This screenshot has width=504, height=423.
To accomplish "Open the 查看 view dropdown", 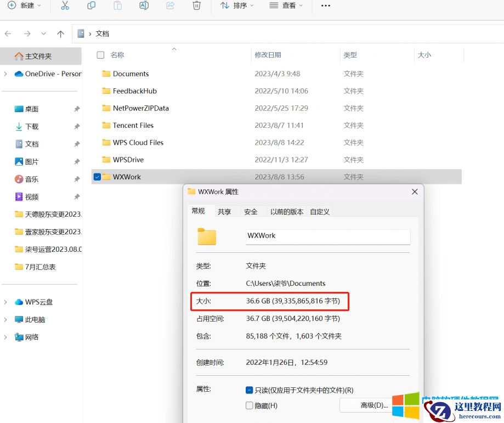I will tap(286, 6).
